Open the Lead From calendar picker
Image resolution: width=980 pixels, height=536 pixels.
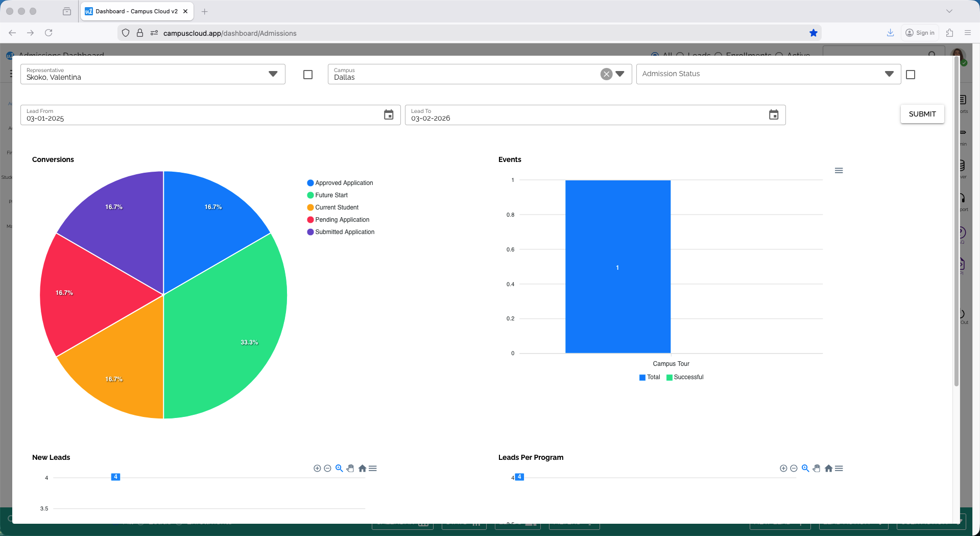(389, 114)
